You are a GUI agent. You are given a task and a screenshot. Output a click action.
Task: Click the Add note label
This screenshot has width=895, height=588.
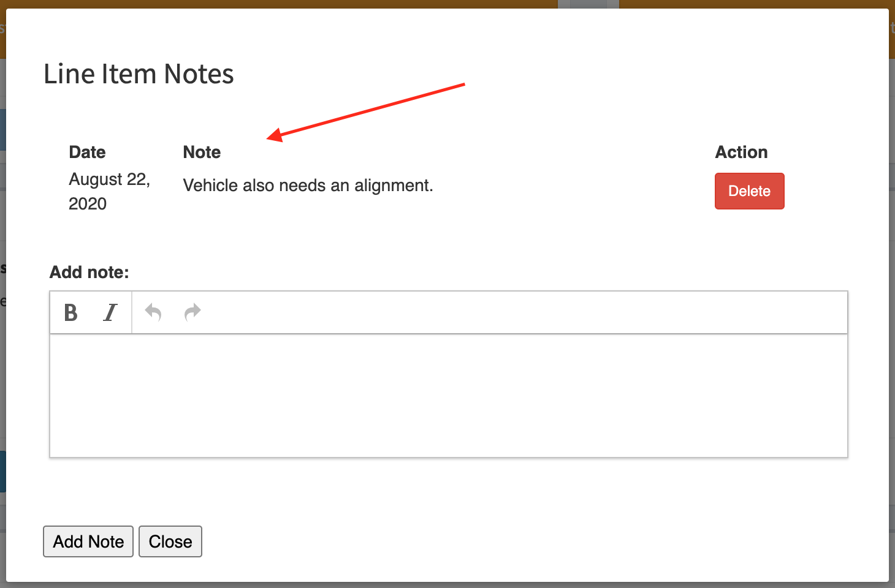click(89, 272)
